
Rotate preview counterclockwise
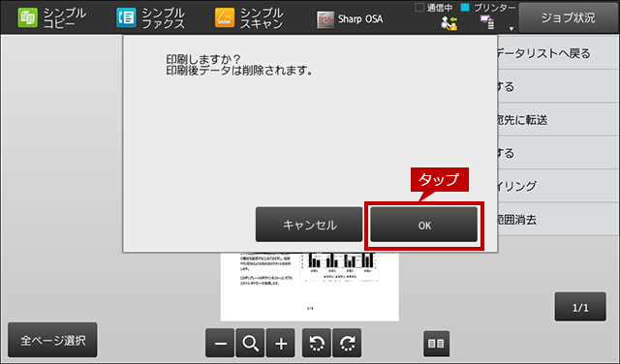pyautogui.click(x=317, y=343)
